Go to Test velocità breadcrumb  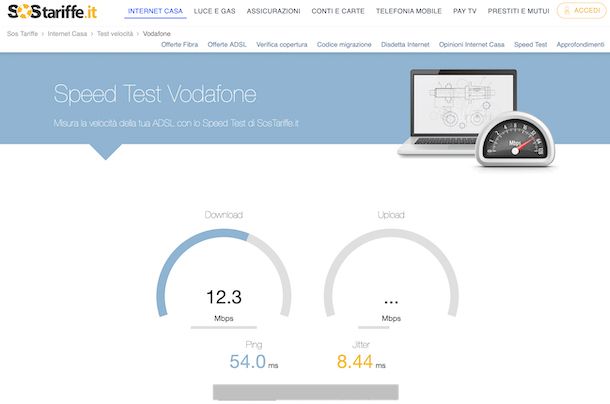coord(115,34)
